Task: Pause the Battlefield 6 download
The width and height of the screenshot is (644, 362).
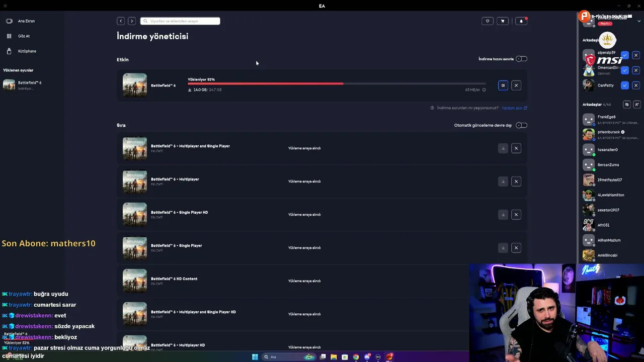Action: (503, 85)
